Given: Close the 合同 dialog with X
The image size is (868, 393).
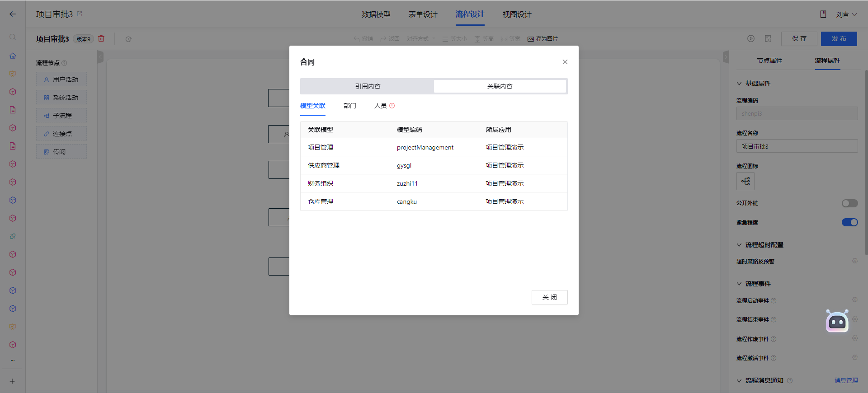Looking at the screenshot, I should (565, 62).
